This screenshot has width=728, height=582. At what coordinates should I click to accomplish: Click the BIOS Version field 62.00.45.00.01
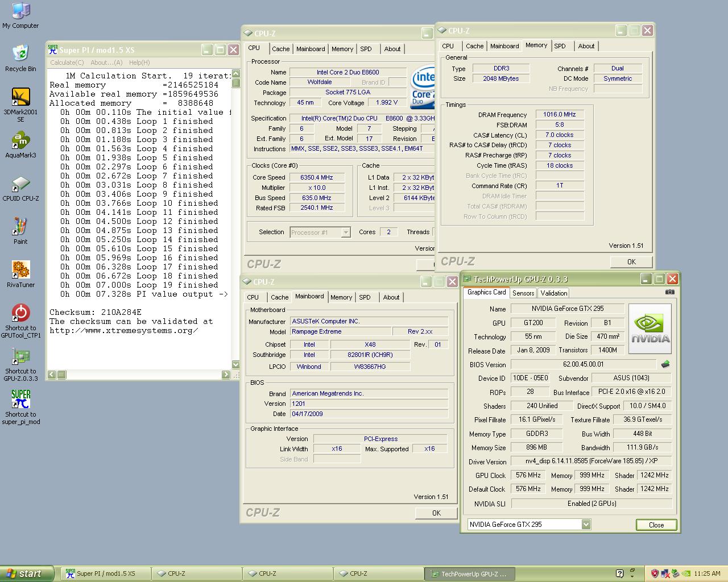pos(584,364)
